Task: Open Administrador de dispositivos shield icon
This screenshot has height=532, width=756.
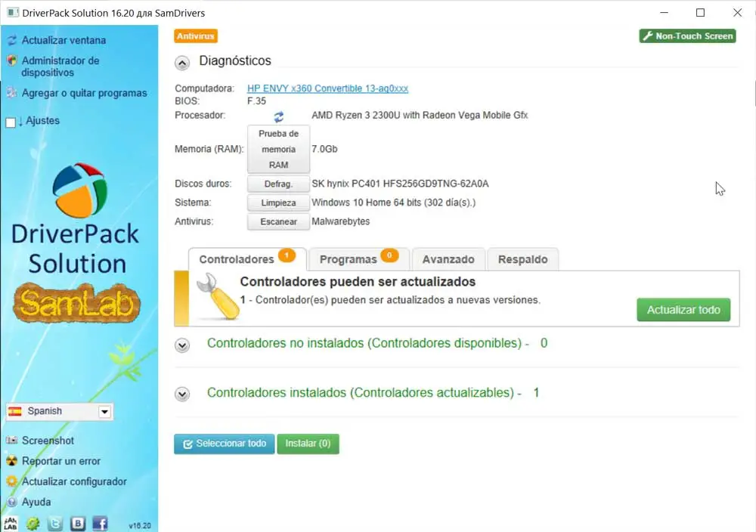Action: 12,60
